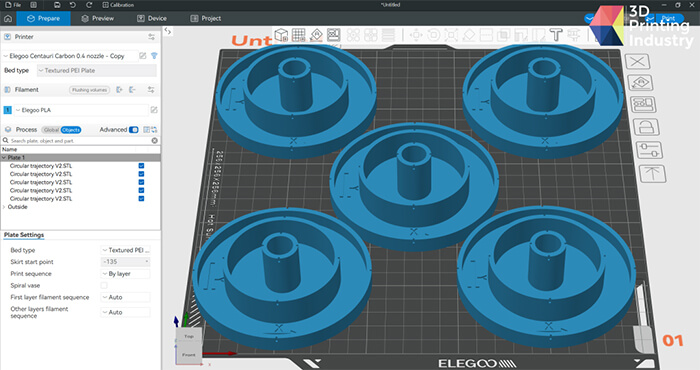Select the Rotate tool
Image resolution: width=700 pixels, height=370 pixels.
coord(433,35)
